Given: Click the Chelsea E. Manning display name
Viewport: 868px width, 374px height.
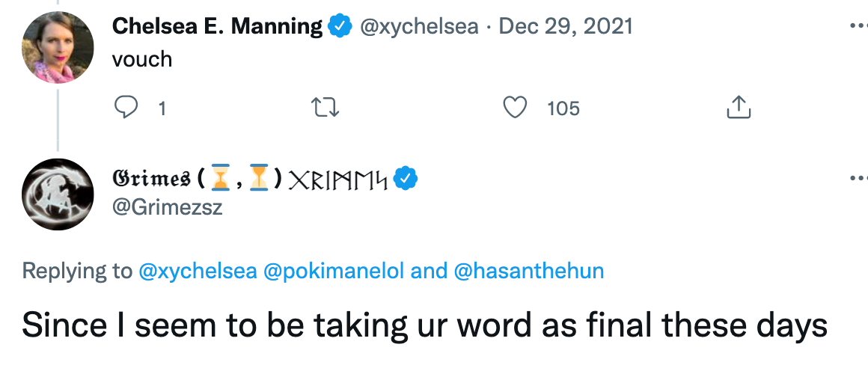Looking at the screenshot, I should point(218,26).
